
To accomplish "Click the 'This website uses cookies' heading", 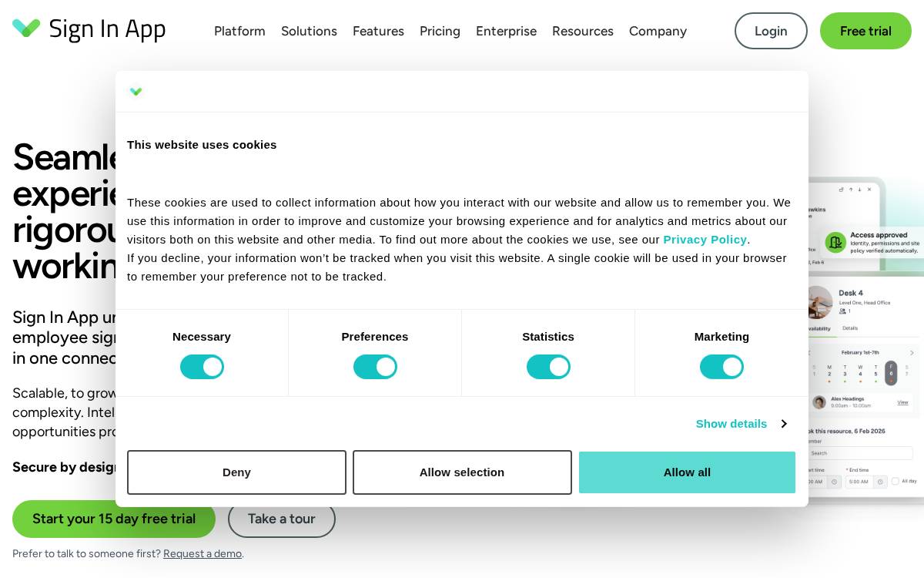I will click(202, 145).
